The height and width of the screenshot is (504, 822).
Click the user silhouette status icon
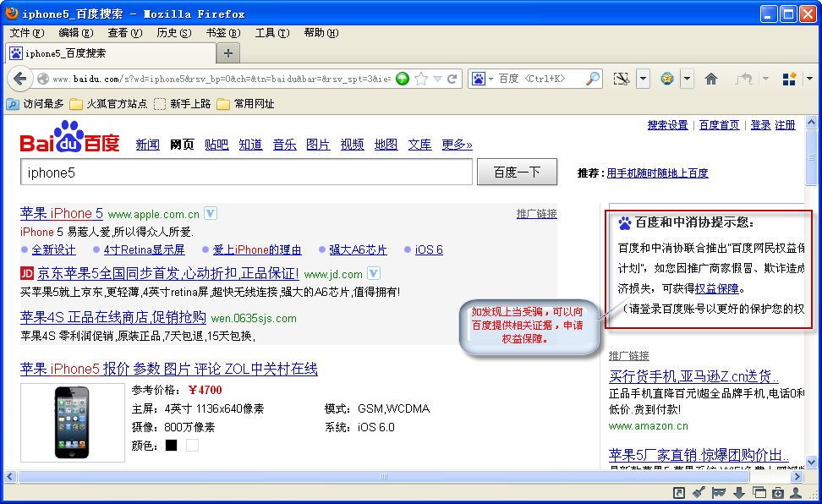pyautogui.click(x=796, y=492)
